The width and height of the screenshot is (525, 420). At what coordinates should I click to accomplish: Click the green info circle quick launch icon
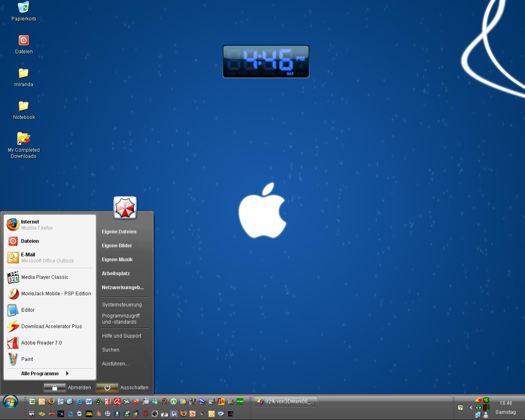click(173, 402)
